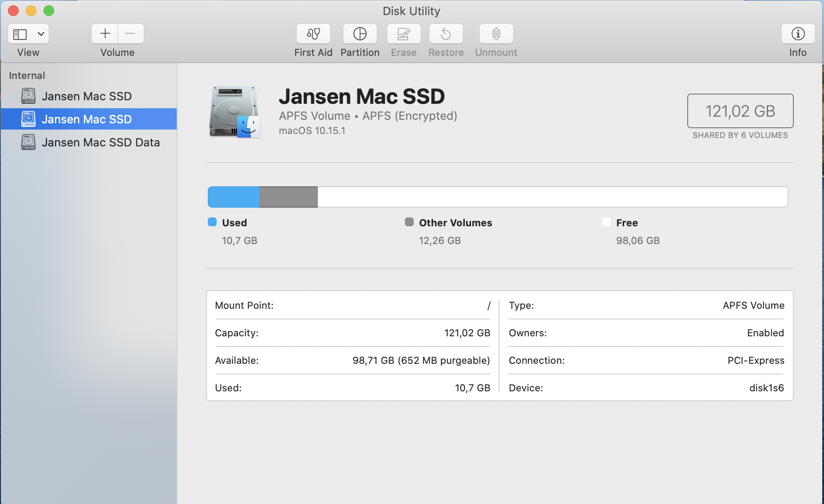Add a new volume with plus button
This screenshot has width=824, height=504.
[105, 34]
